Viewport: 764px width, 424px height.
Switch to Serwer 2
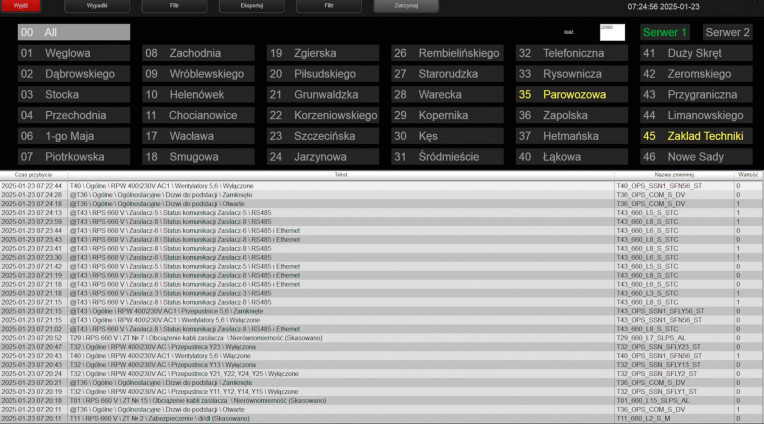(x=726, y=32)
